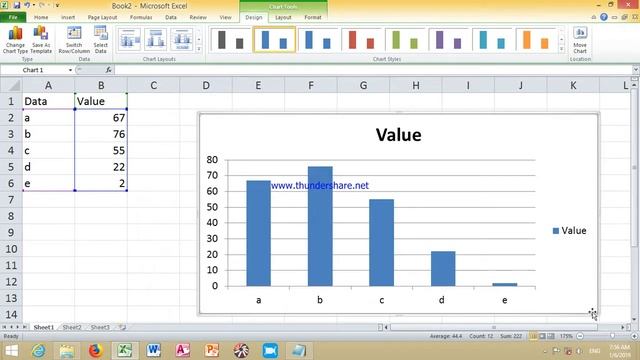
Task: Open the File tab
Action: point(13,17)
